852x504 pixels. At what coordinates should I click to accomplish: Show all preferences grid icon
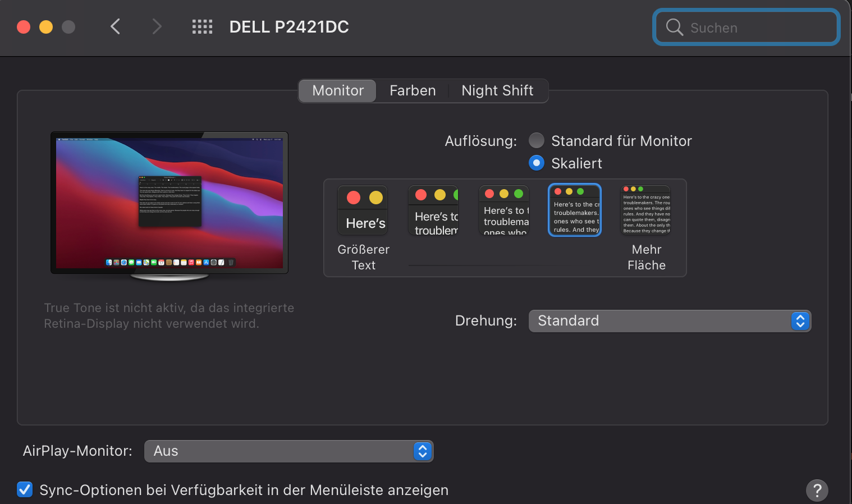[202, 26]
